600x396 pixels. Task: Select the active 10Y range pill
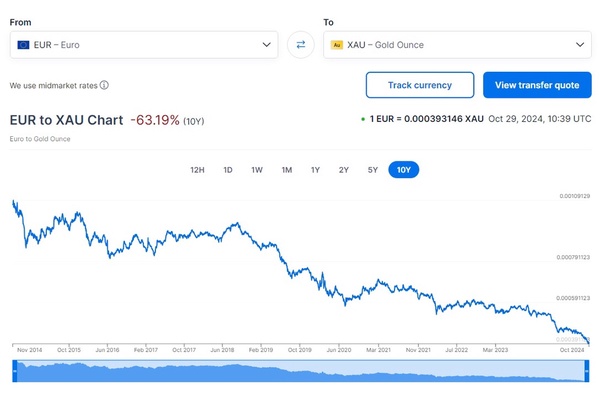404,170
